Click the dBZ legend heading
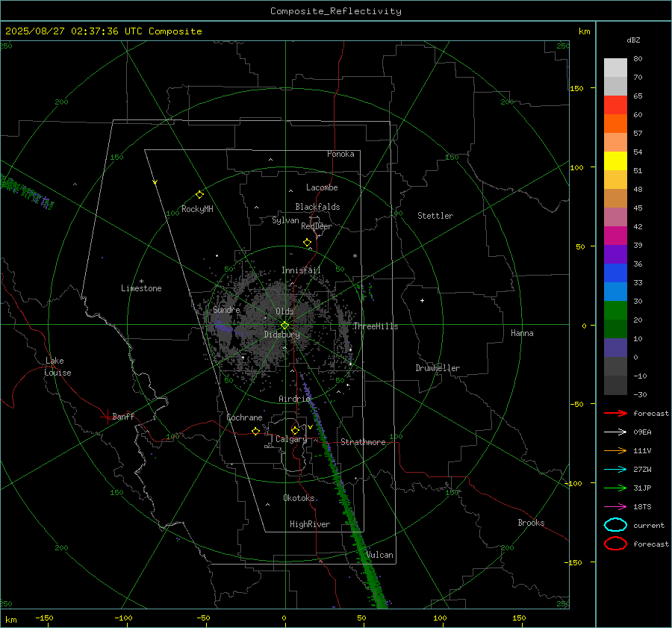 (x=633, y=40)
